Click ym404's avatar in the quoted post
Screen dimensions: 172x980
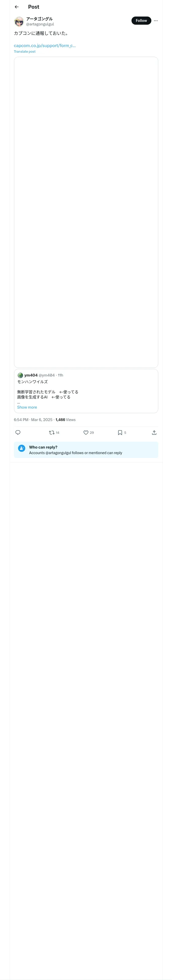click(20, 375)
